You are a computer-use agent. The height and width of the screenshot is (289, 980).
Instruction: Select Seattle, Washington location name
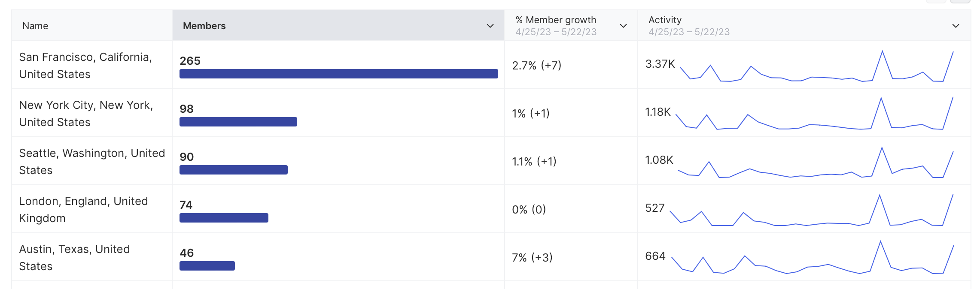(92, 162)
